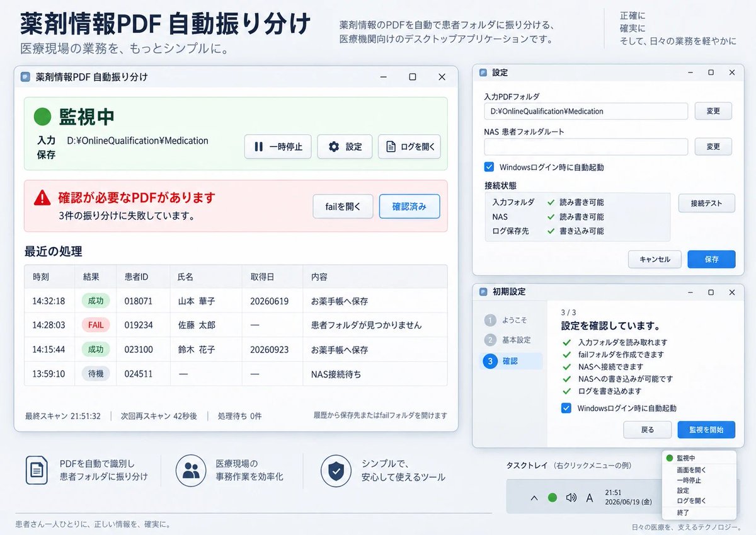756x535 pixels.
Task: Click the app icon in 初期設定 window title
Action: (483, 292)
